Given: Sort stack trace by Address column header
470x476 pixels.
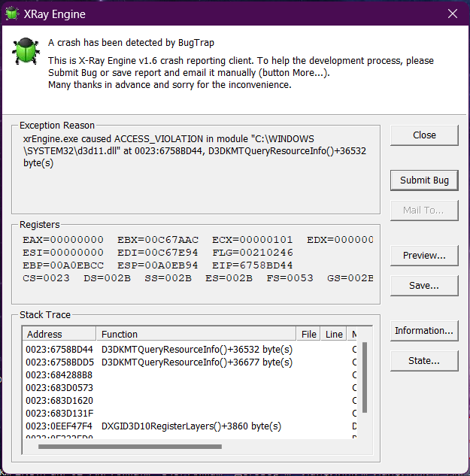Looking at the screenshot, I should [59, 334].
